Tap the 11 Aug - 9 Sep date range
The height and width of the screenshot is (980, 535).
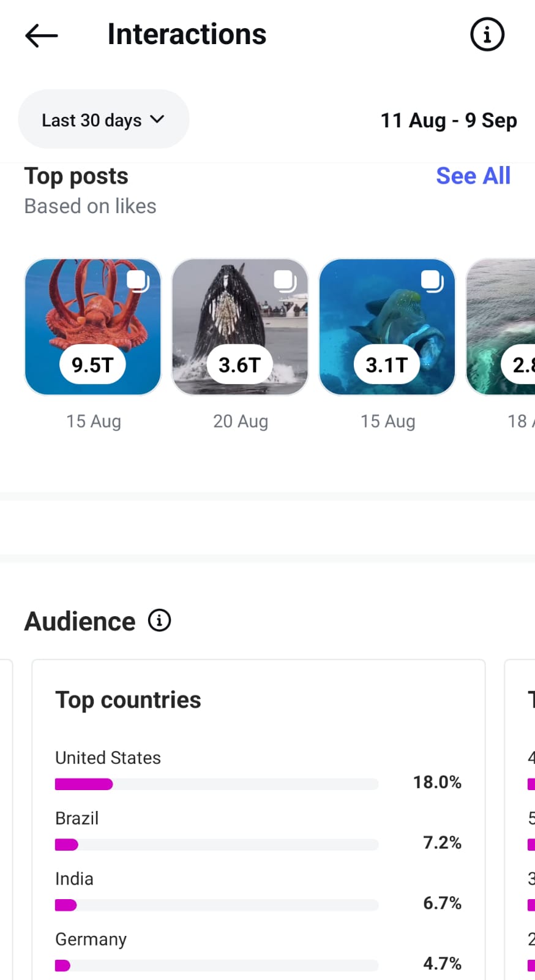[448, 120]
